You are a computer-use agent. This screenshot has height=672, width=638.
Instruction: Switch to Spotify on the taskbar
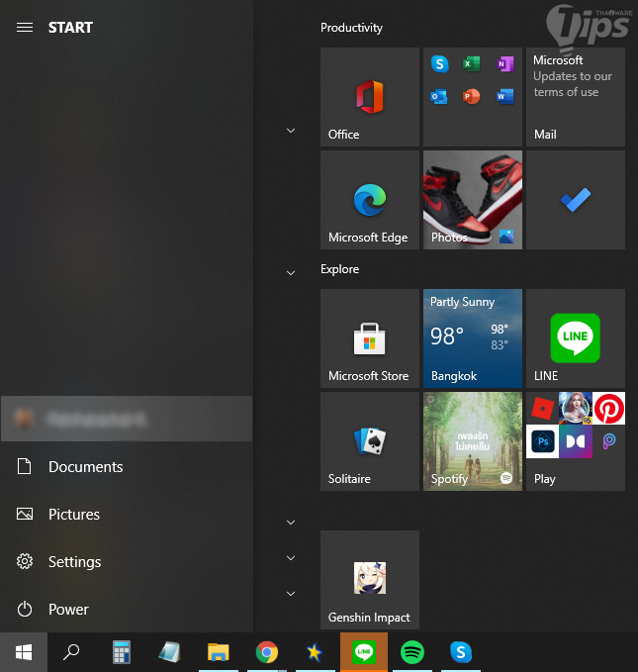point(412,652)
